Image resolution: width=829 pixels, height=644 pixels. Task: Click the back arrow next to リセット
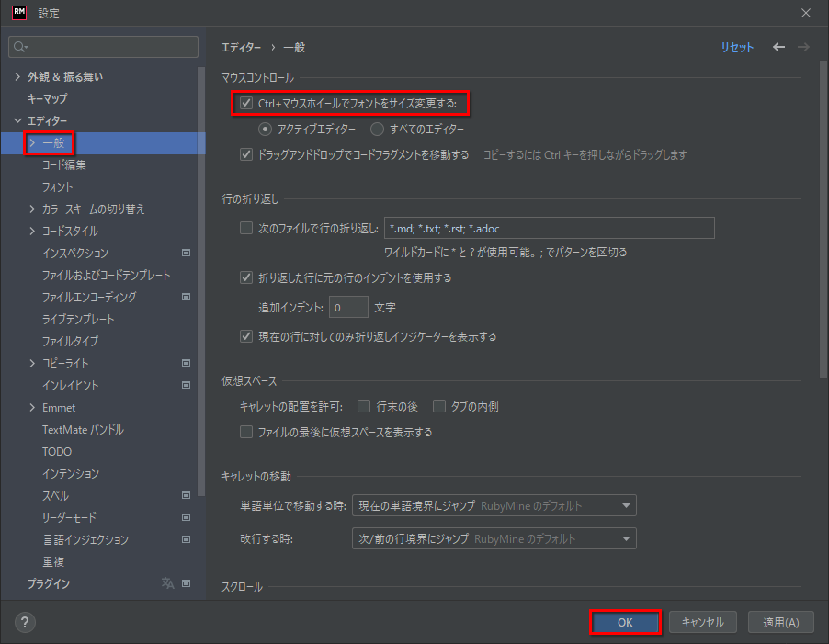778,47
